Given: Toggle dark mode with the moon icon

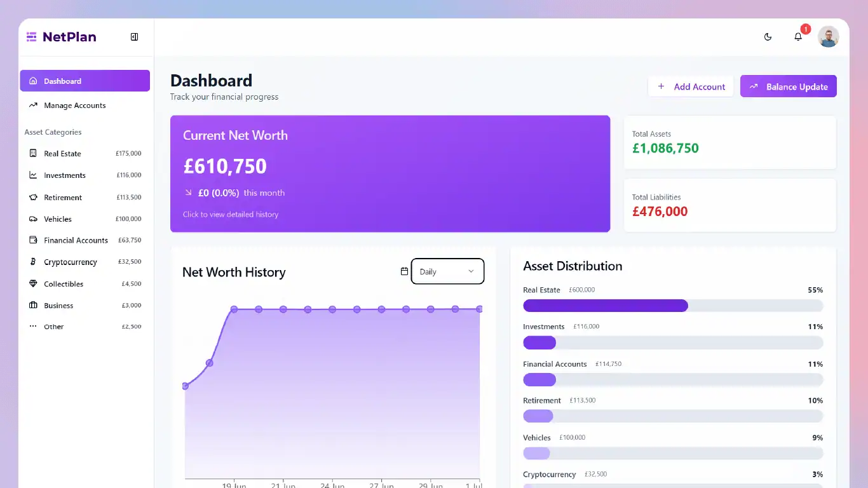Looking at the screenshot, I should point(768,37).
